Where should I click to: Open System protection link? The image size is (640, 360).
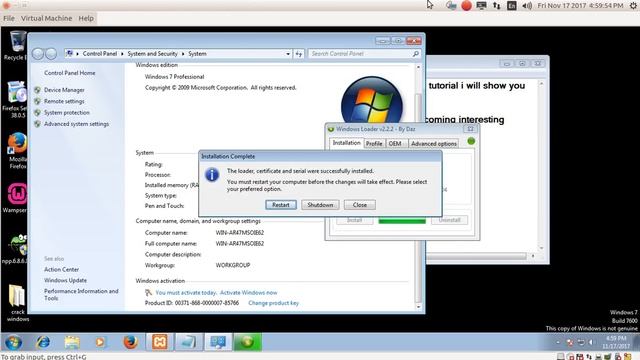point(67,113)
